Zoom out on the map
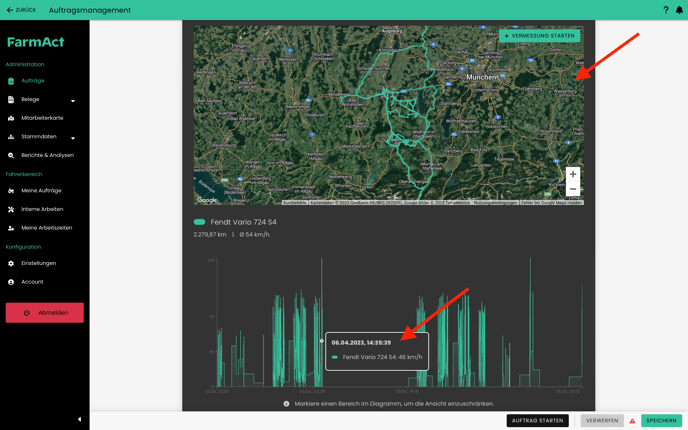Viewport: 688px width, 430px height. tap(573, 189)
